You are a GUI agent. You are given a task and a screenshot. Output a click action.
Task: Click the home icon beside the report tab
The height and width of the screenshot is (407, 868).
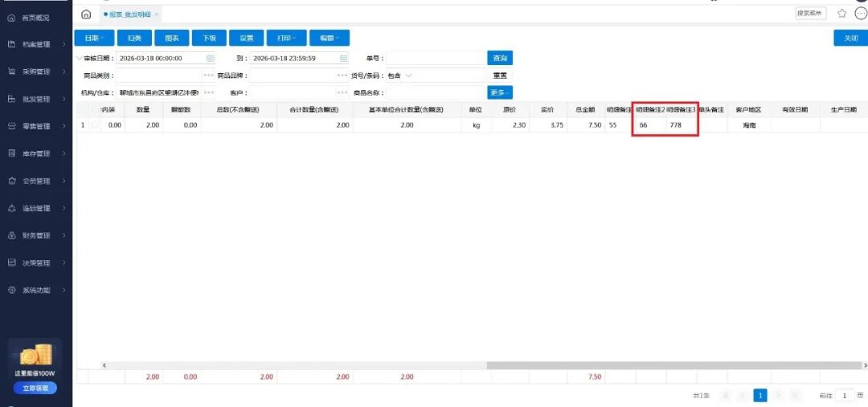coord(86,14)
